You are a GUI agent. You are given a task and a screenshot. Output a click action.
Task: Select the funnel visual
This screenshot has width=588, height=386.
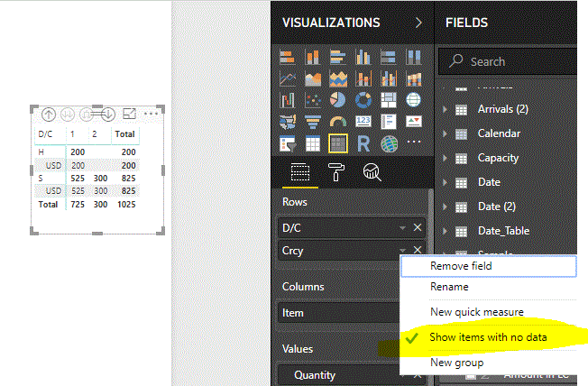(313, 122)
